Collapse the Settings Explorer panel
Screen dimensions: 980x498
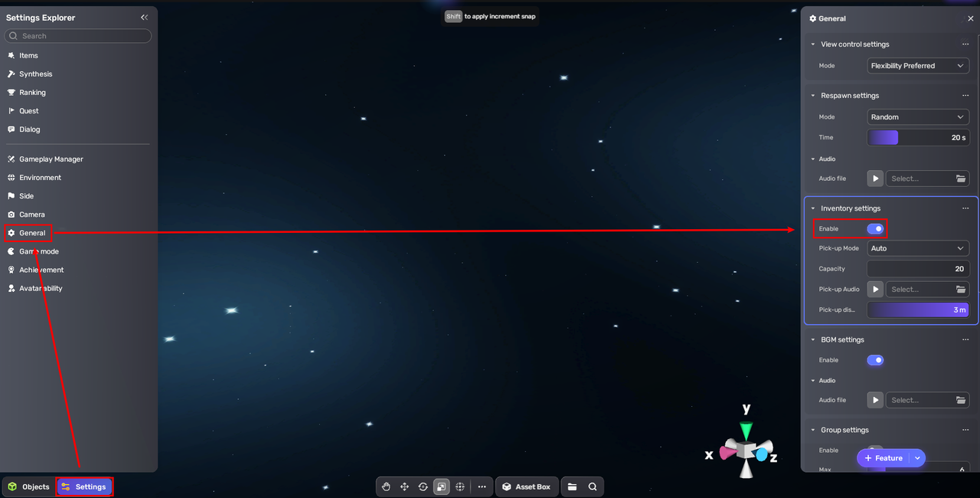144,18
